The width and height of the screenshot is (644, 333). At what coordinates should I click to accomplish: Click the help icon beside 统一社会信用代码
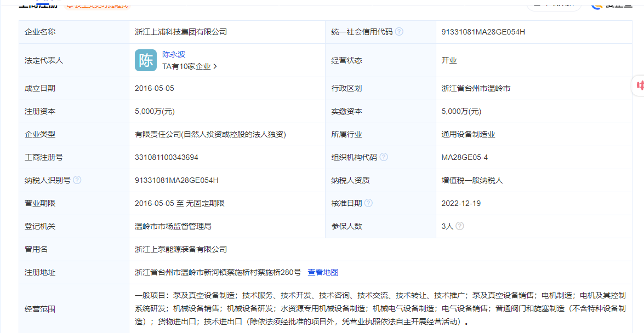[399, 32]
